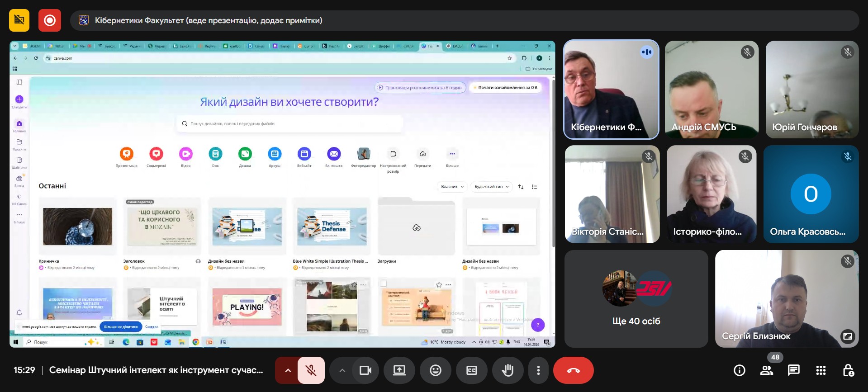Open host controls lock icon
Viewport: 868px width, 392px height.
pyautogui.click(x=848, y=371)
